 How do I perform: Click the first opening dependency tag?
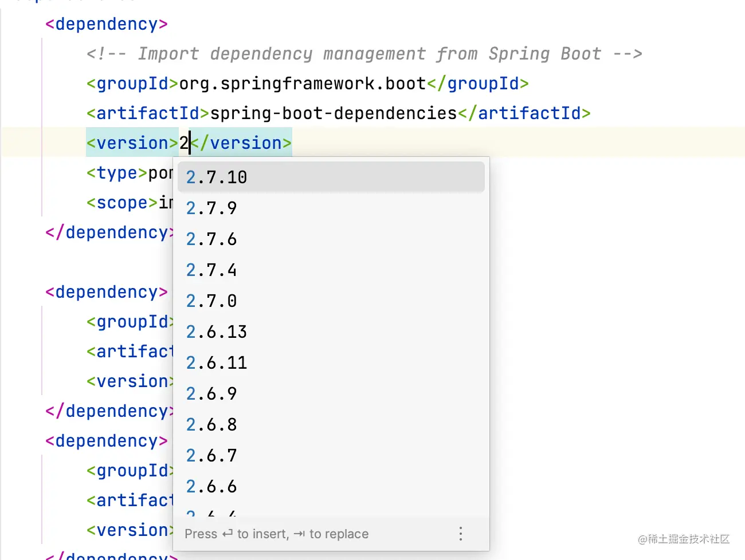coord(107,24)
